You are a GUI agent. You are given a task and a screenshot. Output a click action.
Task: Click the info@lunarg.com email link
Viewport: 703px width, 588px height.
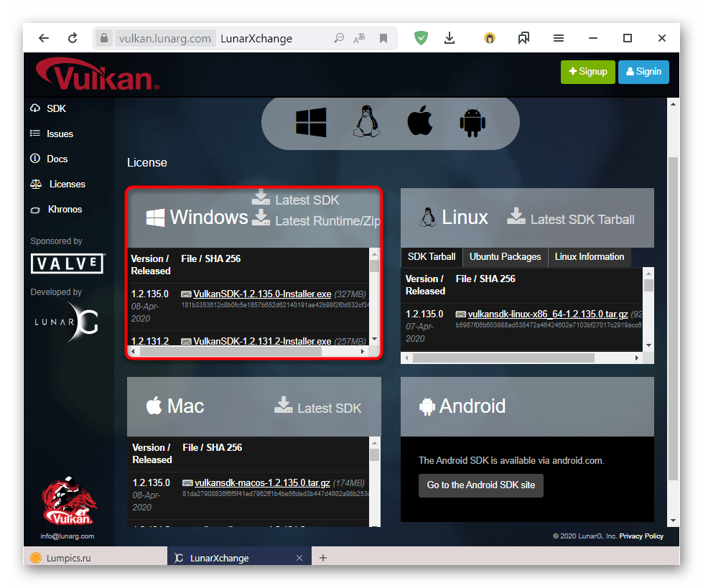click(67, 536)
